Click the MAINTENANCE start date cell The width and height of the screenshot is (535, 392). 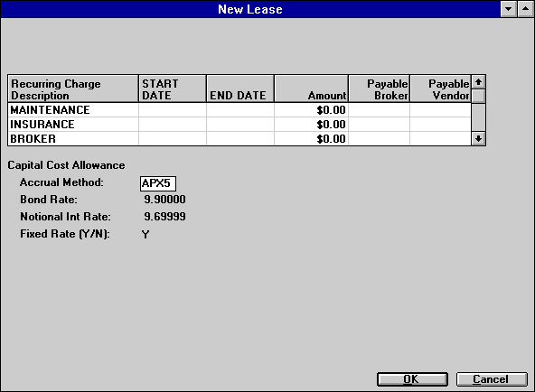[x=173, y=110]
